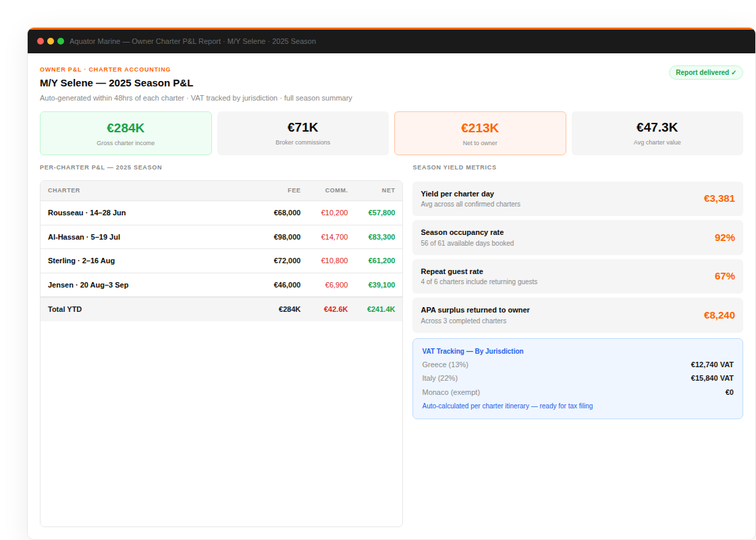Image resolution: width=756 pixels, height=540 pixels.
Task: Click the PER-CHARTER P&L — 2025 SEASON heading
Action: pos(101,167)
